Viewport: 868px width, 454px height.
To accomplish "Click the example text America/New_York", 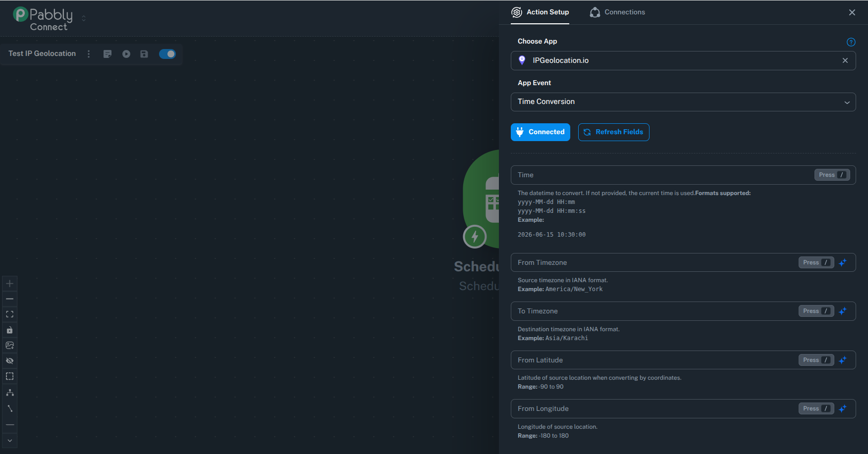I will click(x=574, y=289).
